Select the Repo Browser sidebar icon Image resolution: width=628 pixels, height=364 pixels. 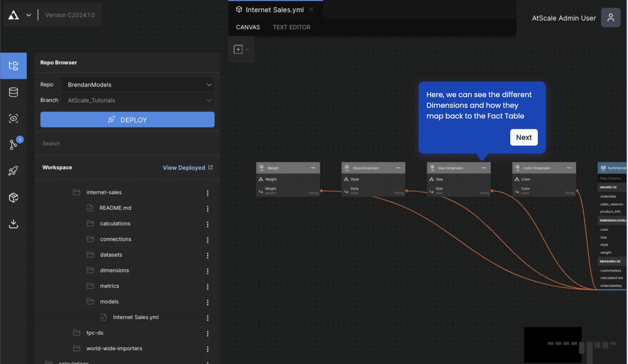coord(13,66)
